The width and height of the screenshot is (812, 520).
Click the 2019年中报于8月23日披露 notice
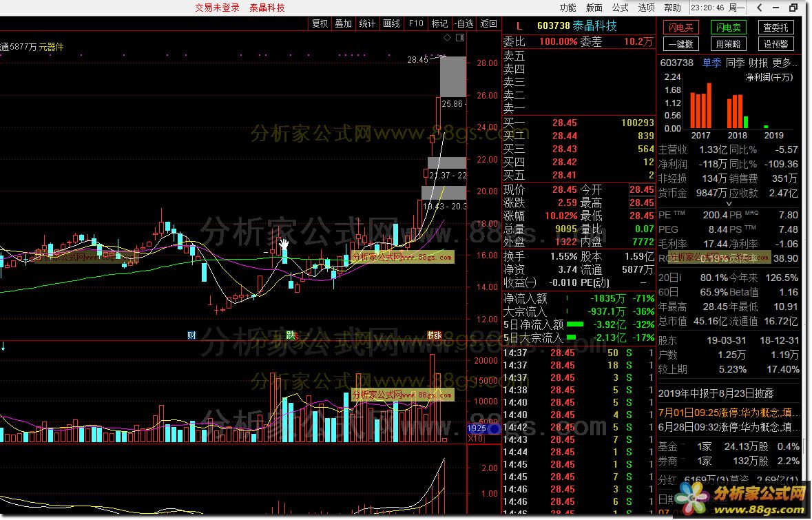tap(716, 394)
